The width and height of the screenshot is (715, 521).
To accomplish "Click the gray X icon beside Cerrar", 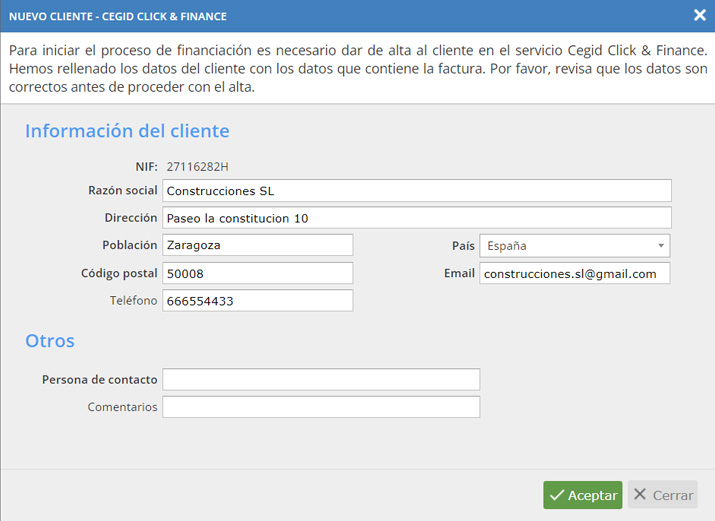I will (x=640, y=494).
